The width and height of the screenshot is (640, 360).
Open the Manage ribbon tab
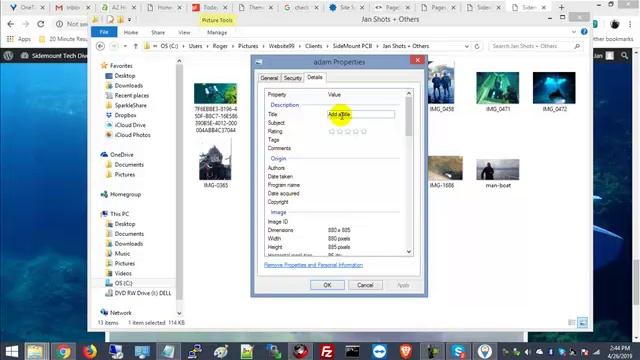(x=217, y=32)
